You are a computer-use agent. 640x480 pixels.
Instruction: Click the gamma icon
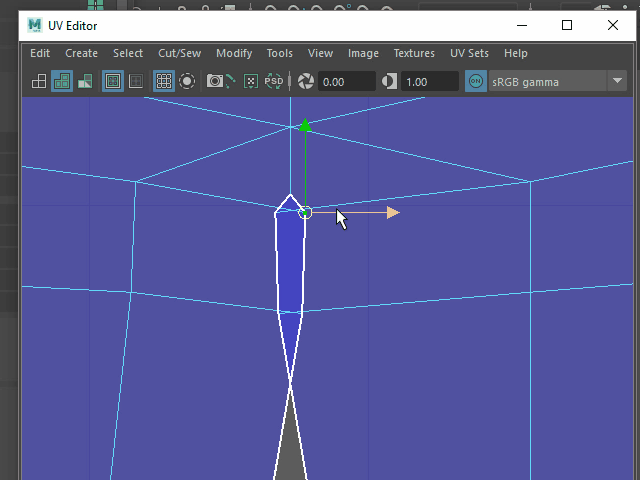pos(389,82)
